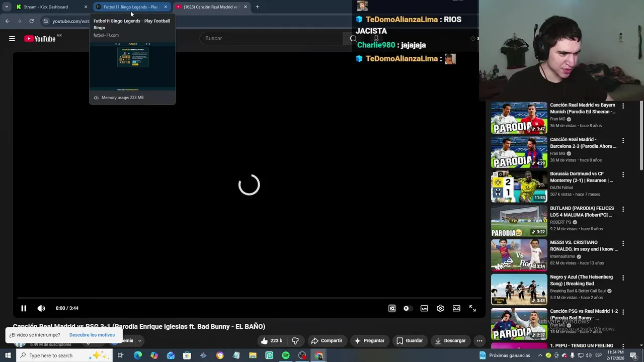Mute the video via the volume speaker icon

tap(41, 308)
